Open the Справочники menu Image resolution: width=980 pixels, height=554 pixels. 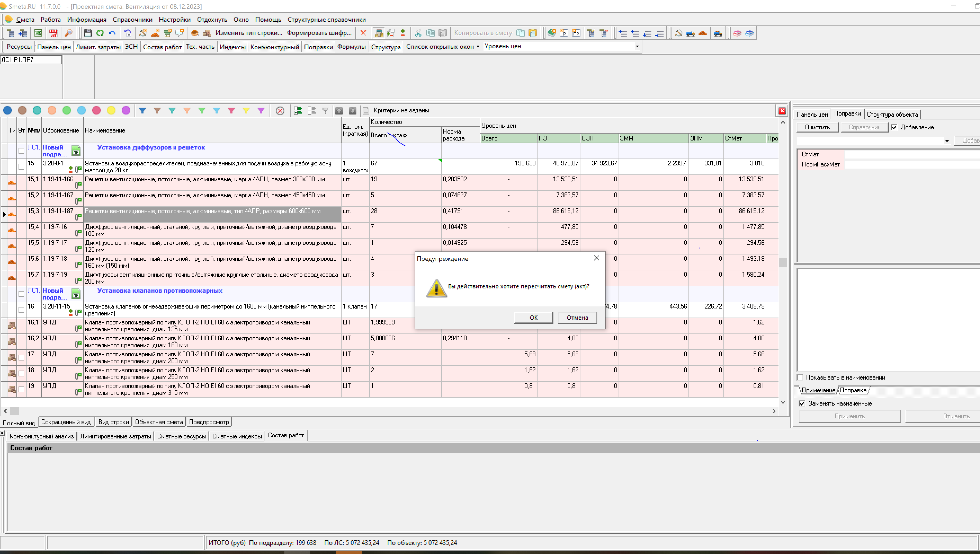point(132,19)
